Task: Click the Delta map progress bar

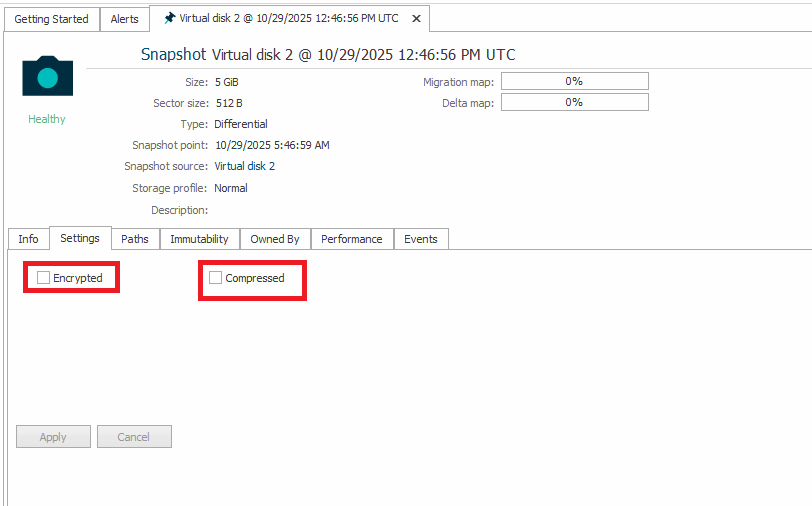Action: point(574,102)
